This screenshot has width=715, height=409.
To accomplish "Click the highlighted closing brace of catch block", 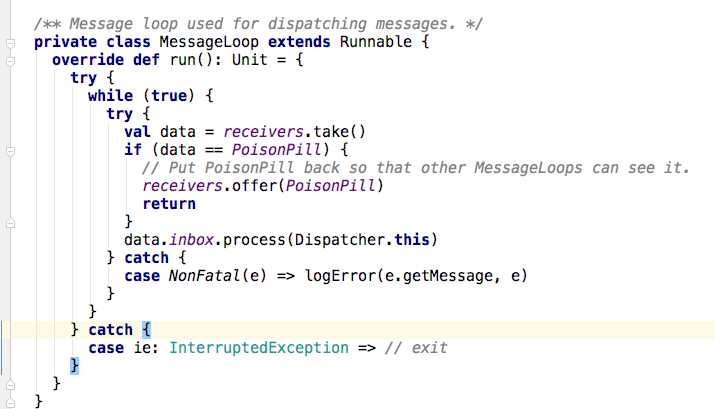I will (x=73, y=366).
